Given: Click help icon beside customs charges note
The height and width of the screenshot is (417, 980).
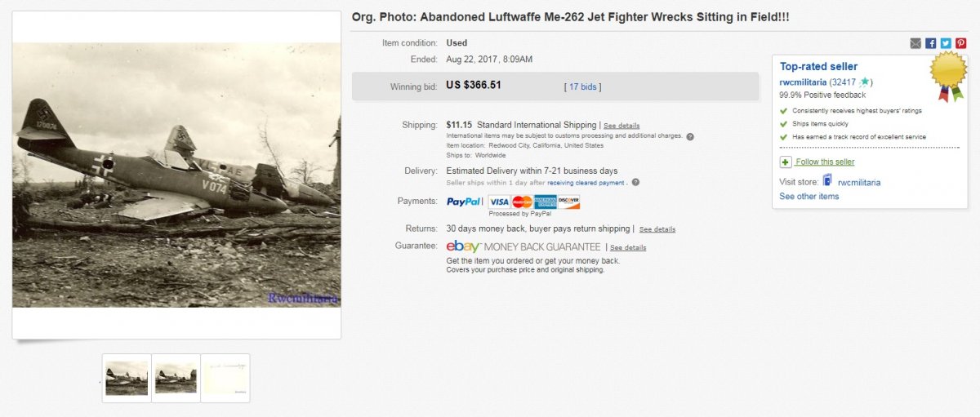Looking at the screenshot, I should (690, 136).
